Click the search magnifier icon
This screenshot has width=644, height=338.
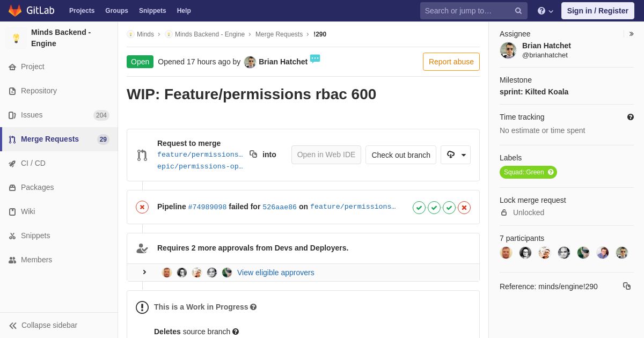pyautogui.click(x=518, y=11)
